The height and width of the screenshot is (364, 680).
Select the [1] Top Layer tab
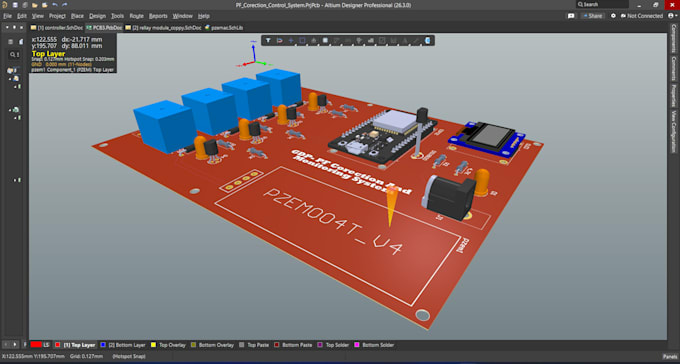75,345
